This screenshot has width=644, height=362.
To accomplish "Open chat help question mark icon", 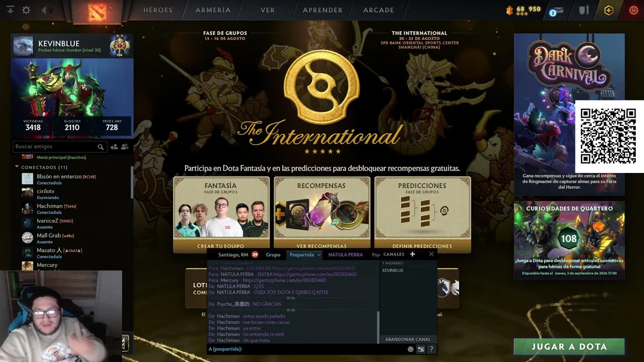I will click(x=431, y=349).
